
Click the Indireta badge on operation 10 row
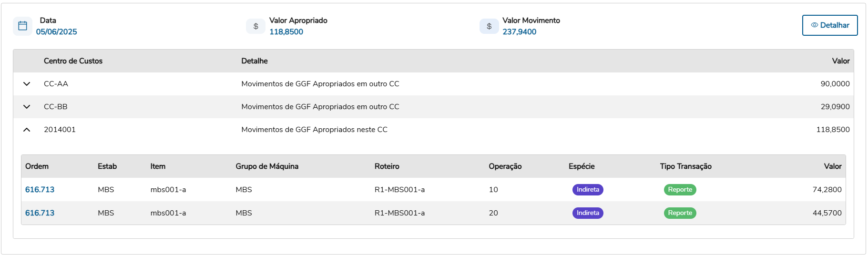tap(588, 190)
